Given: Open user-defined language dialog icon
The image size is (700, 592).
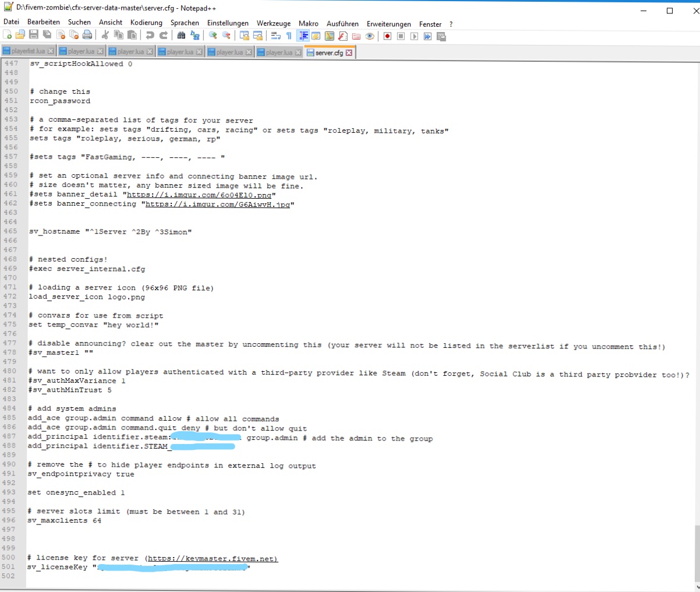Looking at the screenshot, I should (x=316, y=36).
